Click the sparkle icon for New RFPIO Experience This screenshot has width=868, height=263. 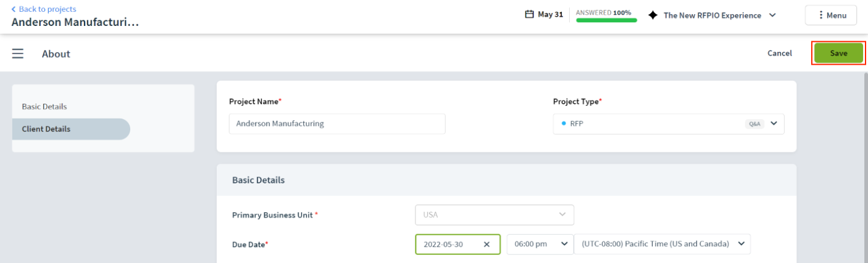click(x=653, y=15)
